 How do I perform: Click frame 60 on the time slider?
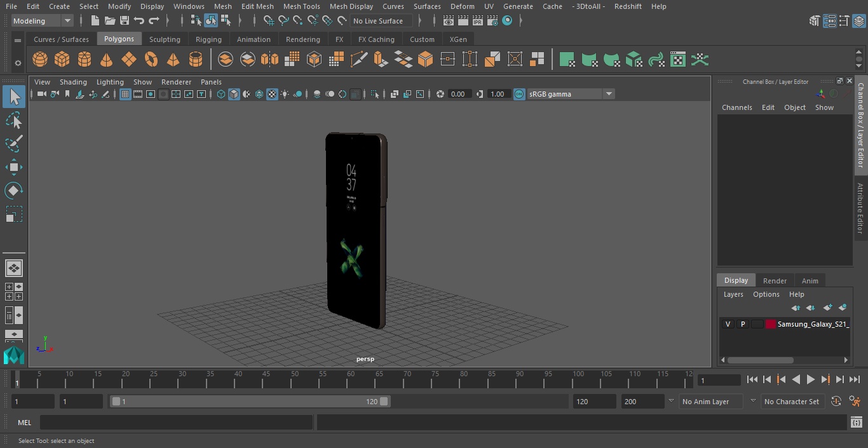coord(351,379)
